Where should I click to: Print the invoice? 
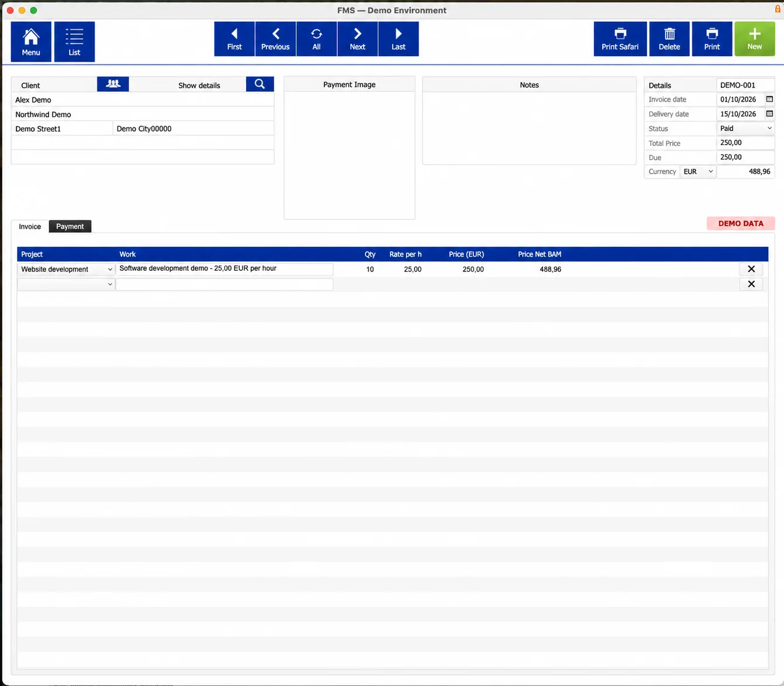point(712,39)
